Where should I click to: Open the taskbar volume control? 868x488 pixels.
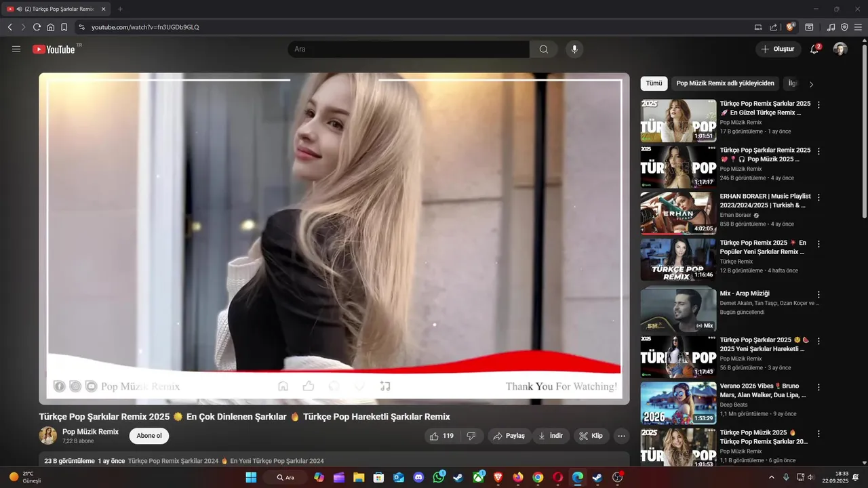(810, 477)
